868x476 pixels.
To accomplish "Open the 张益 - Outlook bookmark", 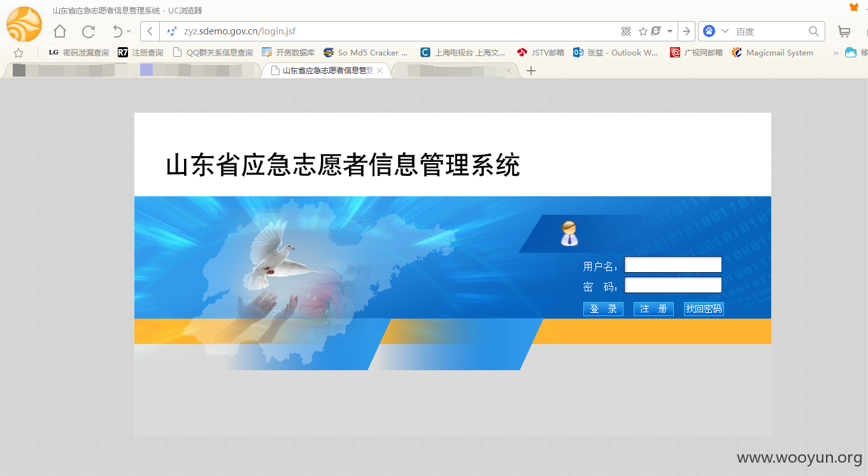I will pyautogui.click(x=615, y=53).
